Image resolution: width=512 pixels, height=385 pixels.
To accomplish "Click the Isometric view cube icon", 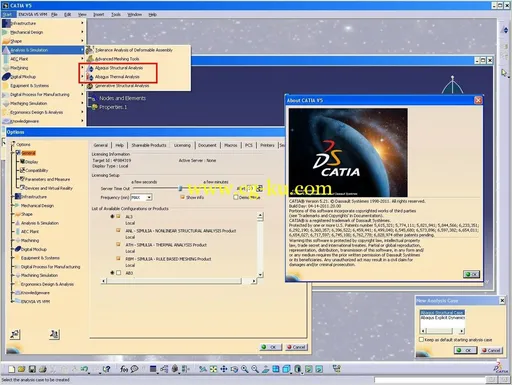I will coord(286,369).
